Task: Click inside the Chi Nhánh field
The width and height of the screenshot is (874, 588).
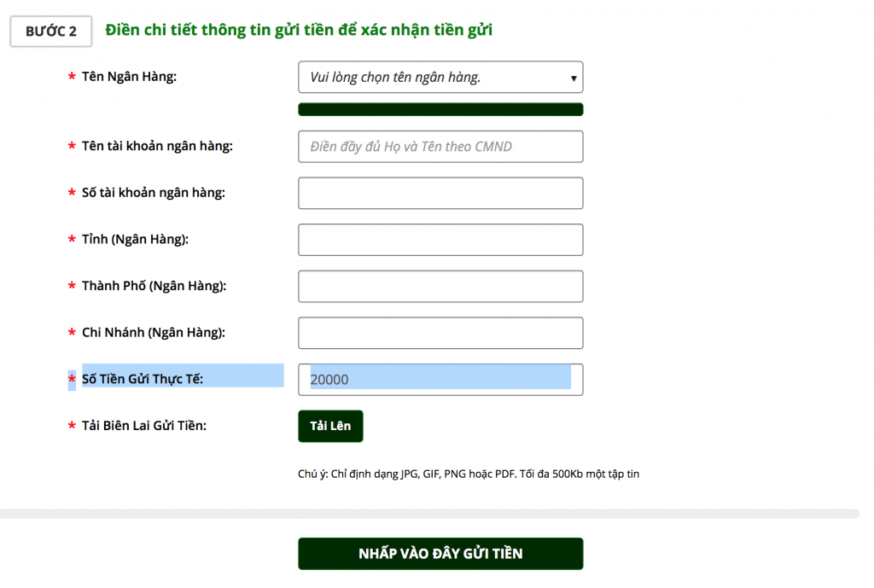Action: tap(440, 333)
